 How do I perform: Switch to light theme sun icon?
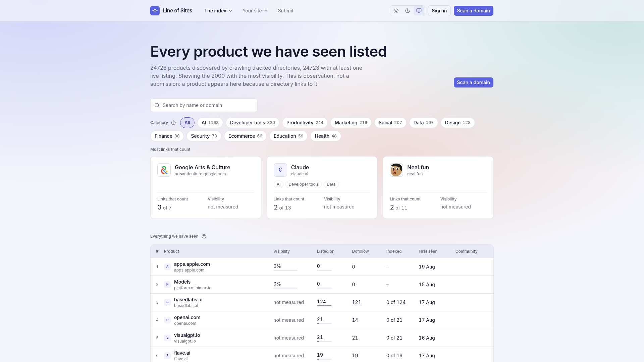pos(396,11)
